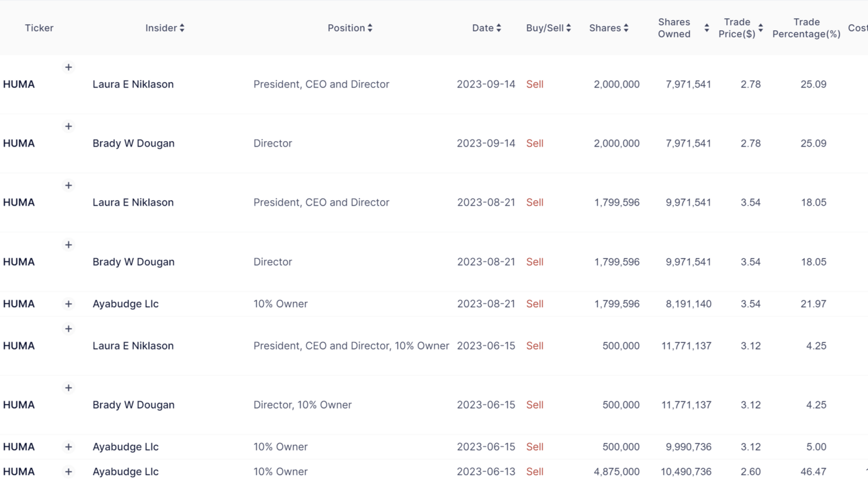Select the 5.00 trade percentage cell

coord(816,447)
